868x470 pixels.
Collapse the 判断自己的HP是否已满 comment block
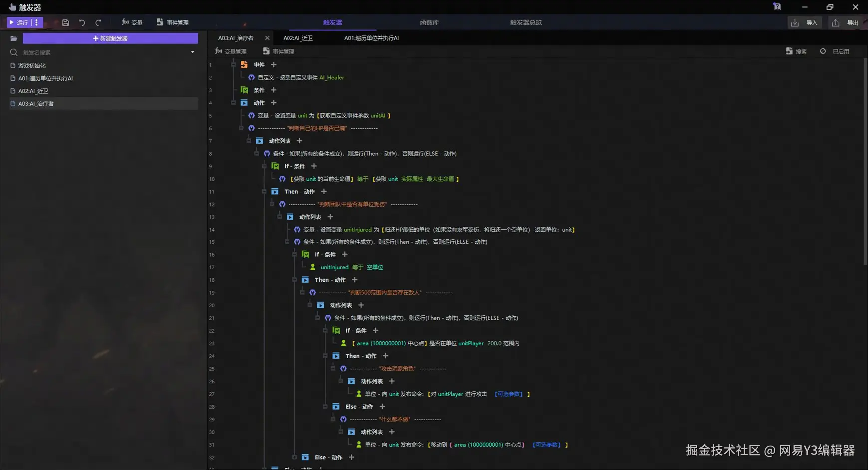pos(241,128)
